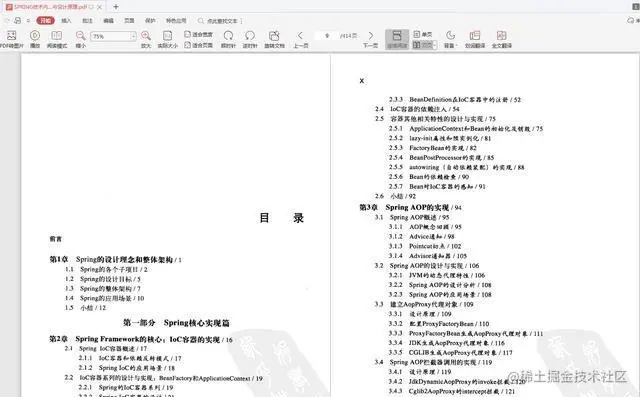
Task: Click the 2.5.4 BeanPostProcessor entry
Action: point(441,157)
